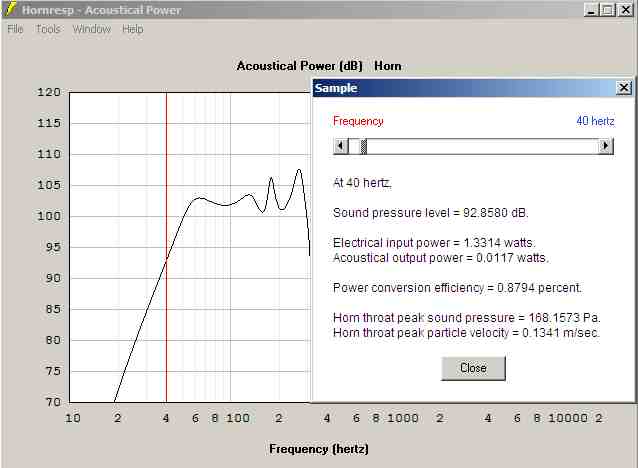This screenshot has height=468, width=638.
Task: Click the response curve peak near 105 dB
Action: [271, 178]
